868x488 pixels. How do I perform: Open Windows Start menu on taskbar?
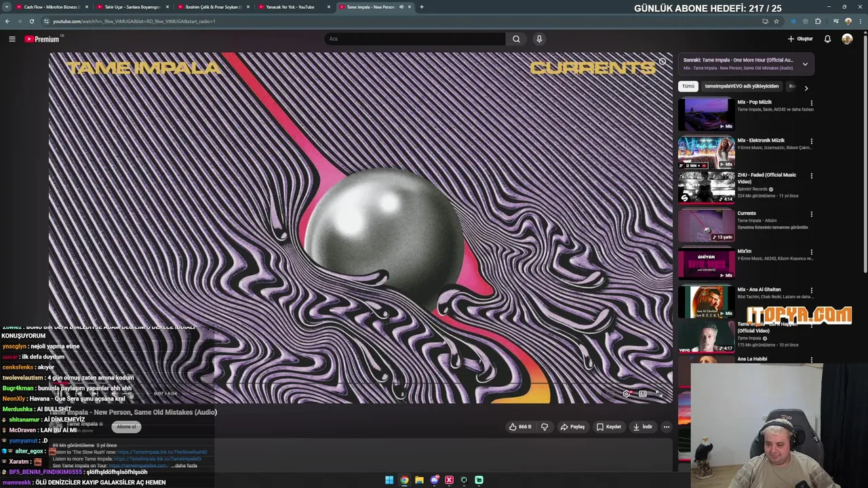tap(389, 480)
